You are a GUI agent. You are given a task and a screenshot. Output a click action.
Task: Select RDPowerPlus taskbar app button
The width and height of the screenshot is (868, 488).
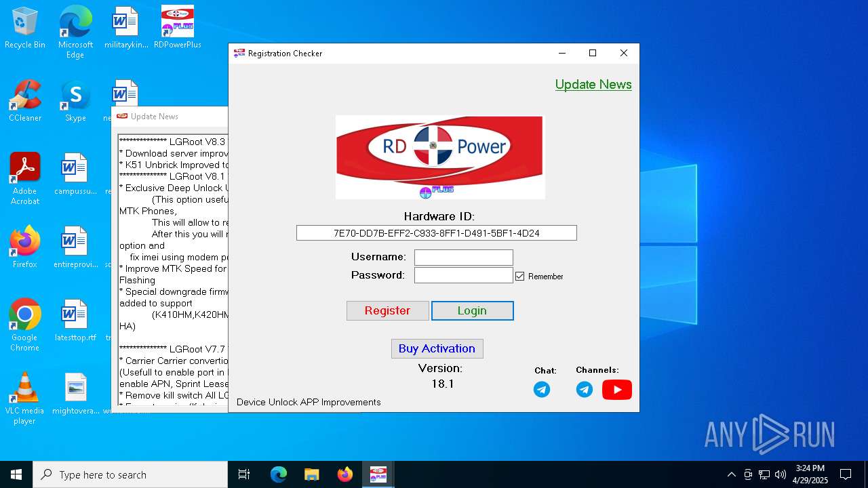[x=378, y=474]
